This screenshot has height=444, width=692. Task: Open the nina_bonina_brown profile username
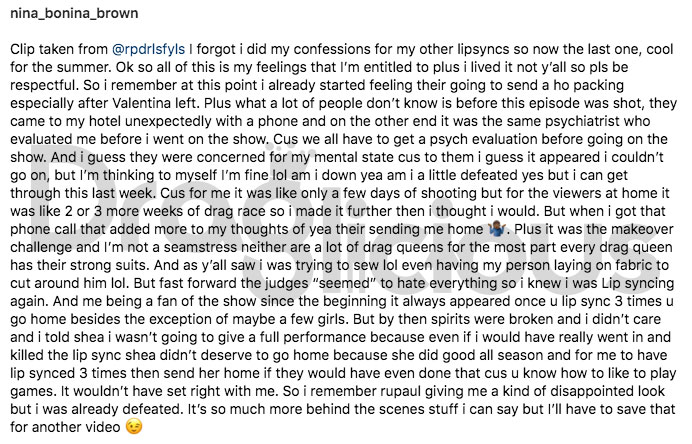coord(74,13)
